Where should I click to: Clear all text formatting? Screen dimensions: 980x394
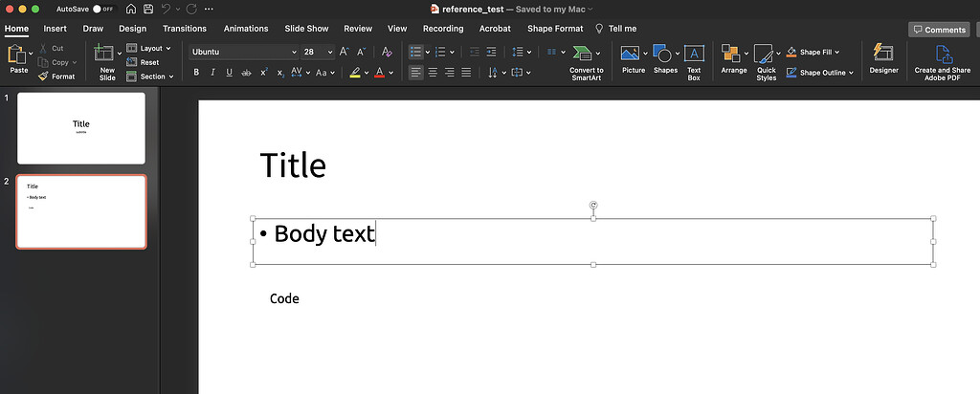pos(387,52)
